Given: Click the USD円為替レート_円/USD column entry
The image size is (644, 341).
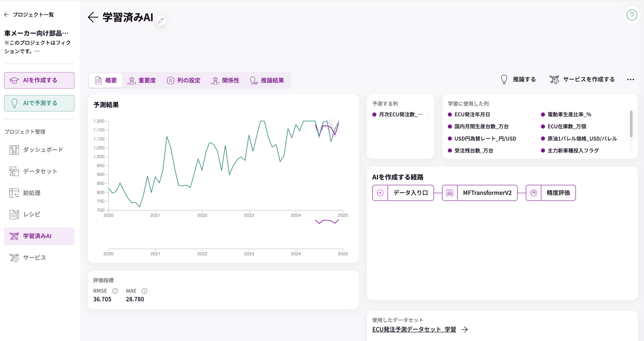Looking at the screenshot, I should tap(482, 138).
